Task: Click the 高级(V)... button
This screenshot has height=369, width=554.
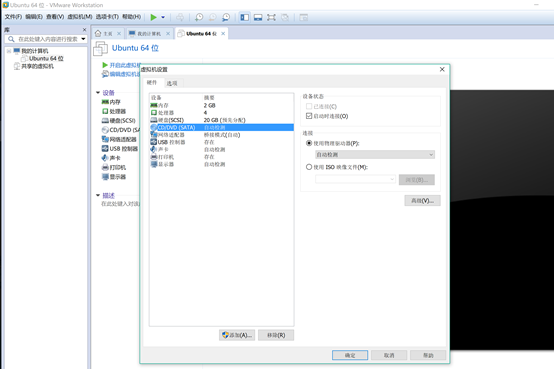Action: tap(422, 200)
